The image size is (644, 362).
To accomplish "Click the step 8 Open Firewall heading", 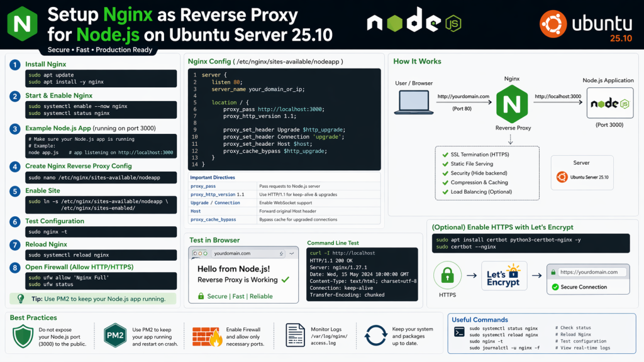I will point(79,267).
